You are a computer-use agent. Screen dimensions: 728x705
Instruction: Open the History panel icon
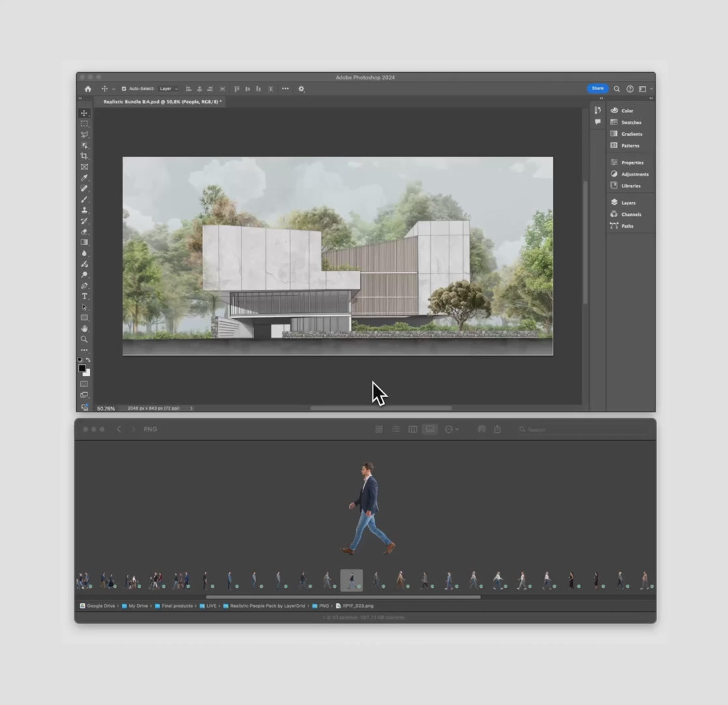click(x=598, y=111)
